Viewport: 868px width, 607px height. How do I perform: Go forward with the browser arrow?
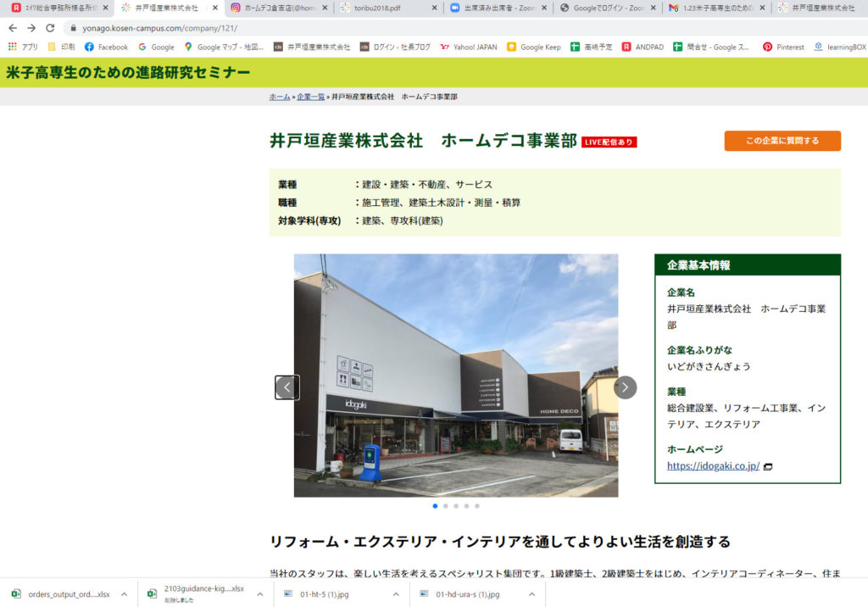(31, 28)
